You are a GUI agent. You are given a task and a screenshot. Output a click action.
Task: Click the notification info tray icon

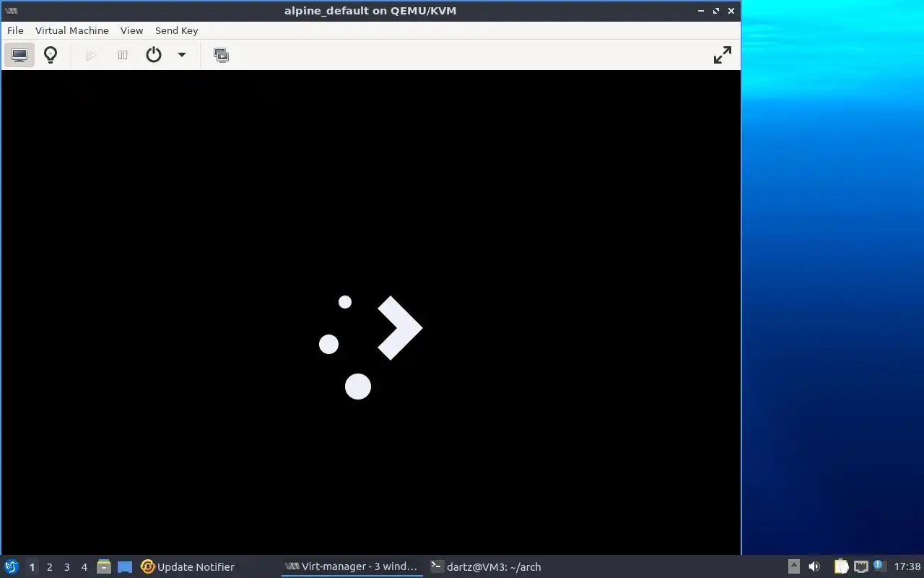pyautogui.click(x=879, y=566)
